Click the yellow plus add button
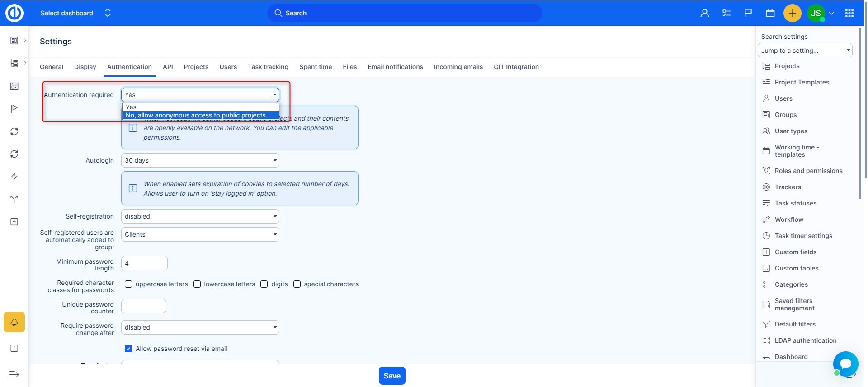 coord(792,13)
